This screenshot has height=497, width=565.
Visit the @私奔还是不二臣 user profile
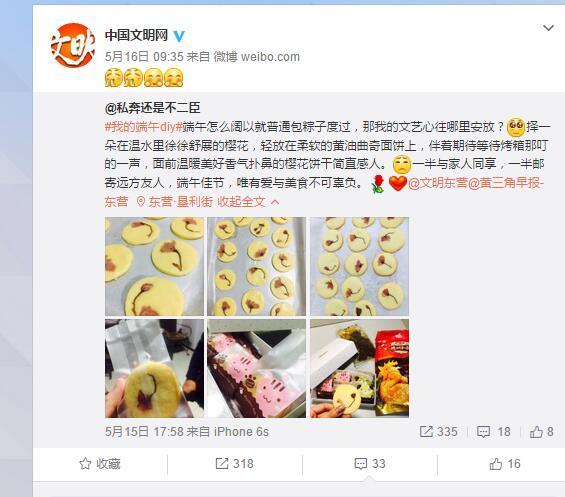pos(152,108)
